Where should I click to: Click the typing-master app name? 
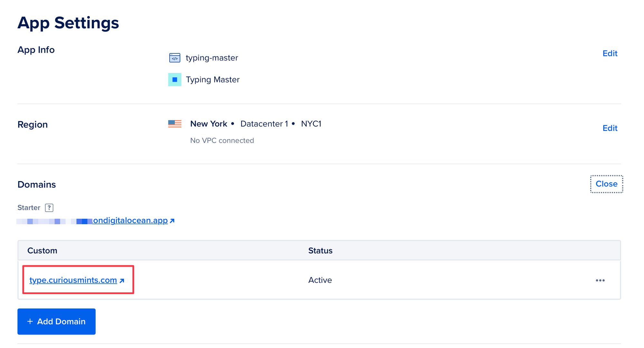coord(212,58)
